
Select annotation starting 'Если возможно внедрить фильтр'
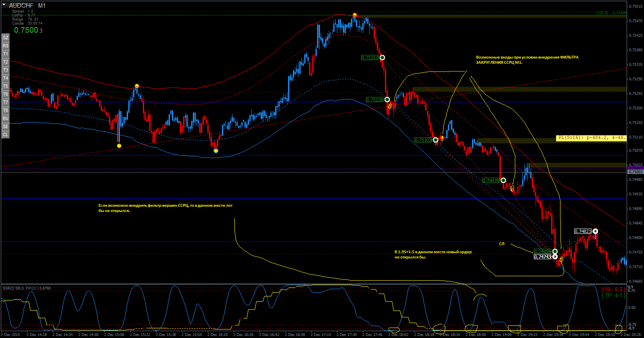pos(165,208)
